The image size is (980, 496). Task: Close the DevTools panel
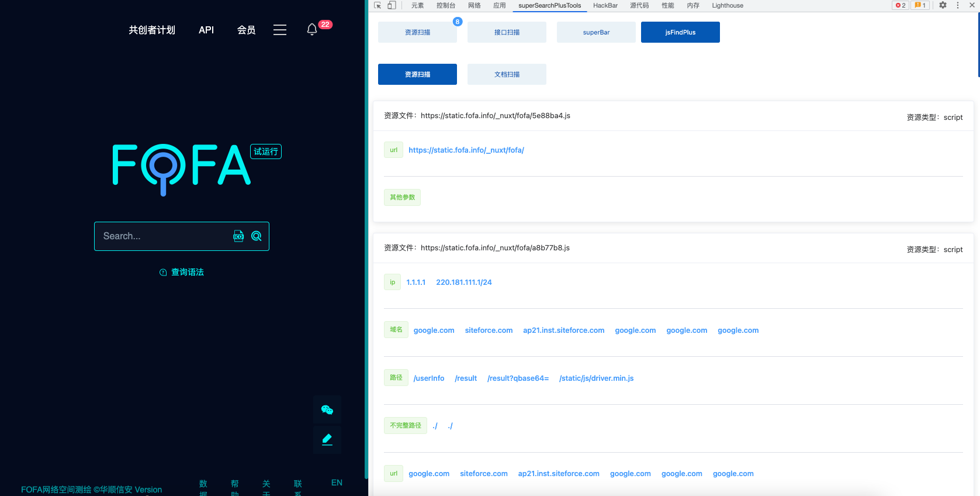tap(972, 5)
